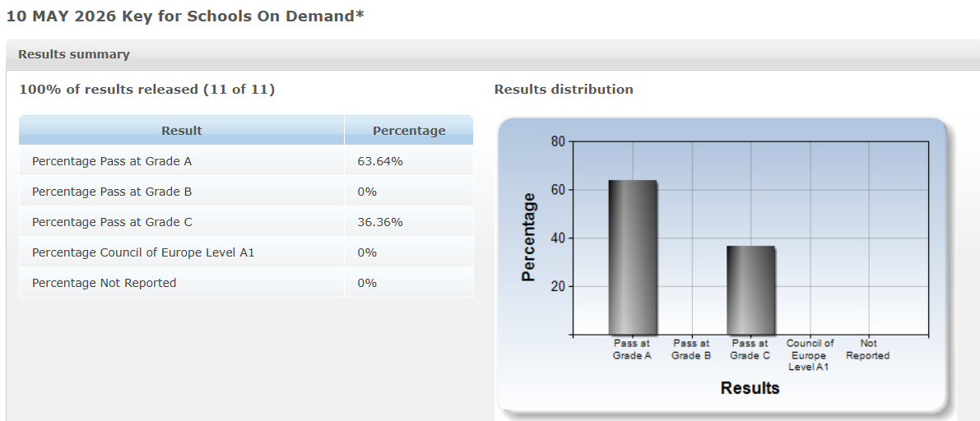Screen dimensions: 980x421
Task: Click the Pass at Grade B axis label
Action: 691,349
